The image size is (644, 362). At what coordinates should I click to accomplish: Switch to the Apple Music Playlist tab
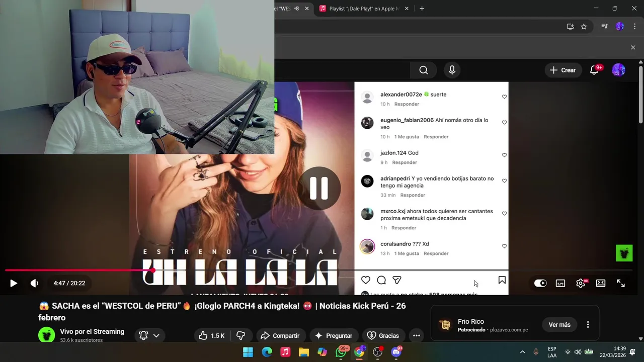(360, 9)
